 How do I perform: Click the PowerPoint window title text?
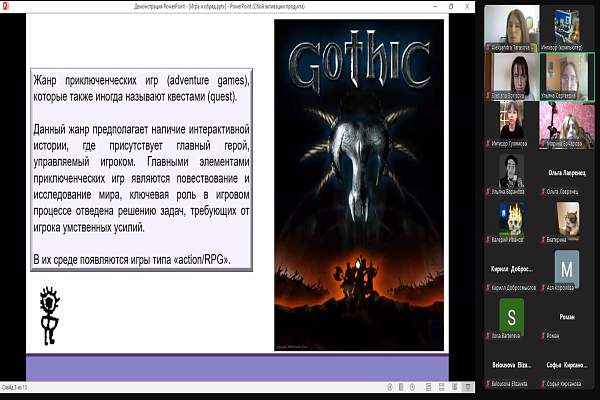click(219, 6)
